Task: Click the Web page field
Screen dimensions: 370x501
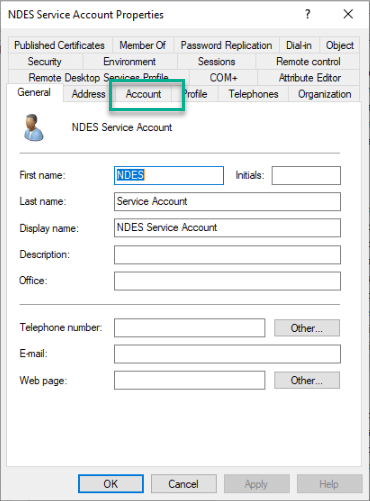Action: coord(190,380)
